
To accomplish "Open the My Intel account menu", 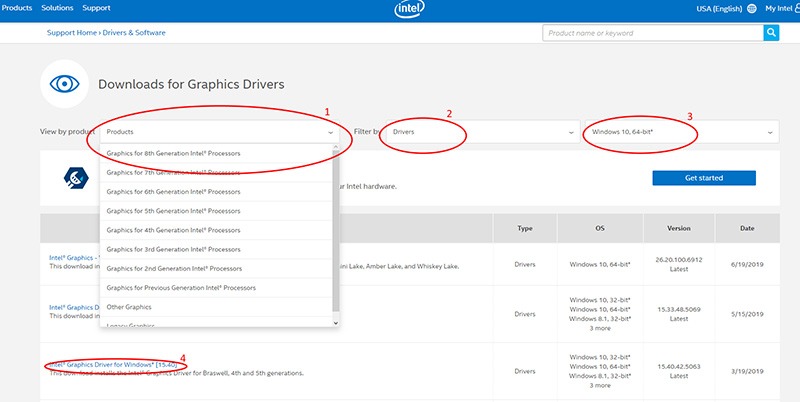I will tap(782, 9).
